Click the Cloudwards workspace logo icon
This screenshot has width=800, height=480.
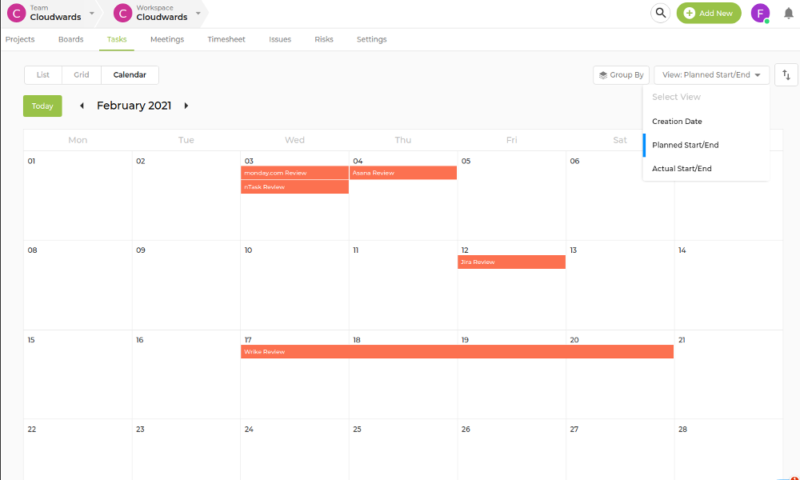point(122,13)
